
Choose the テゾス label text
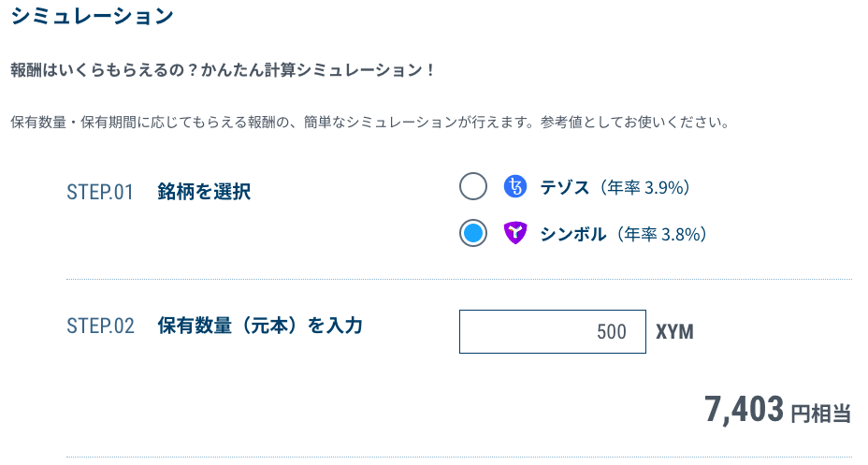(565, 188)
